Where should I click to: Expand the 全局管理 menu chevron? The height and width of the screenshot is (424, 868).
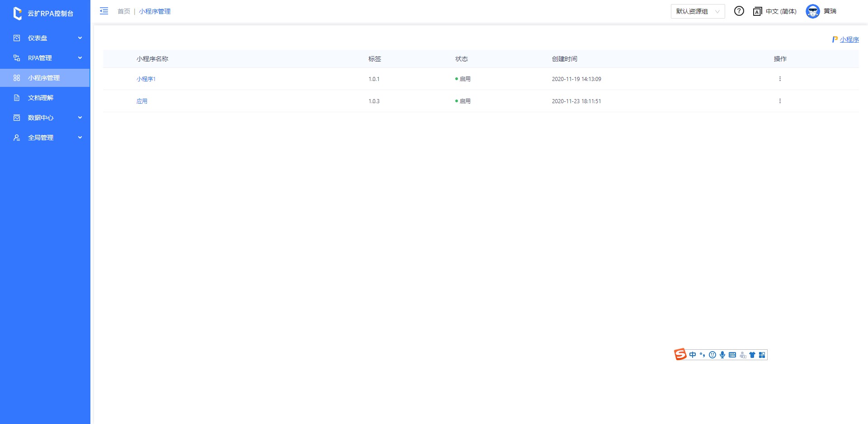tap(80, 138)
